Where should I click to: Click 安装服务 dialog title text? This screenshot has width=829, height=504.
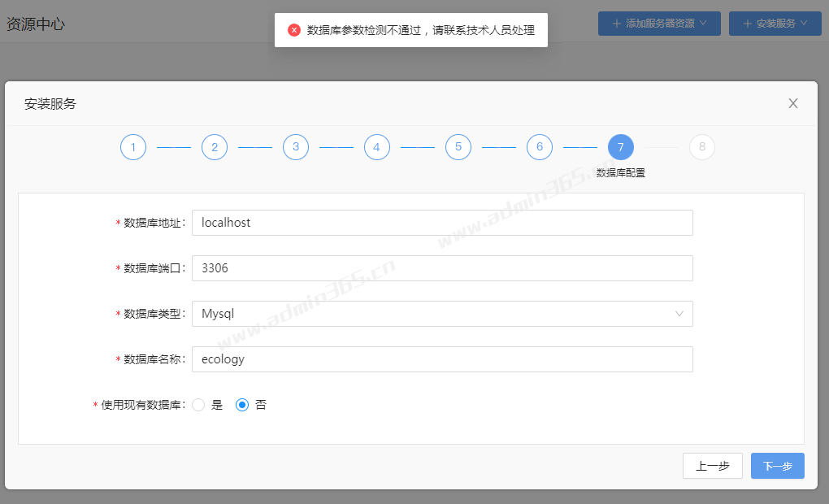click(50, 104)
